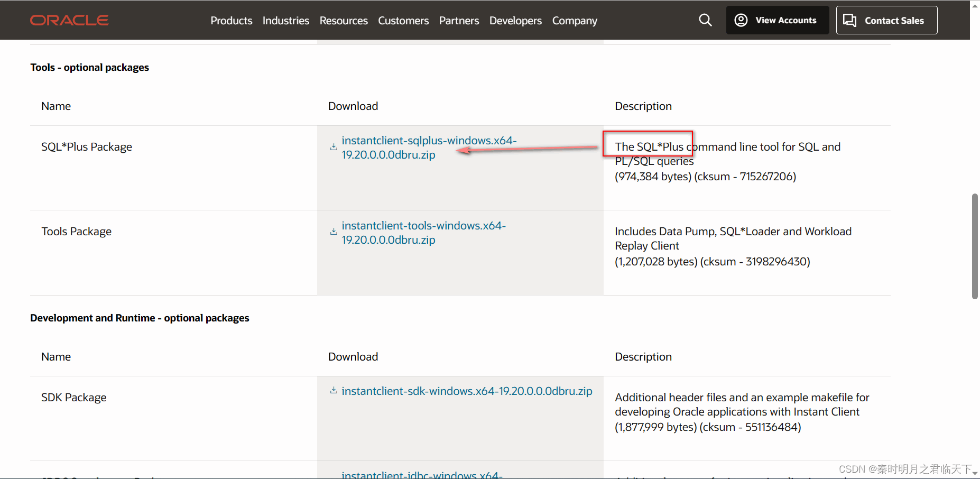Download instantclient-sqlplus-windows.x64 zip
The width and height of the screenshot is (980, 479).
point(429,148)
